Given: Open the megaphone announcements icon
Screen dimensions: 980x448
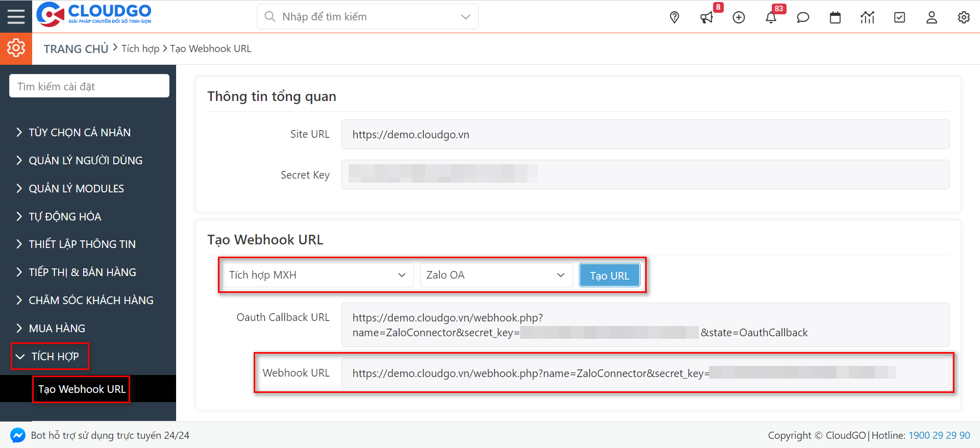Looking at the screenshot, I should point(706,18).
